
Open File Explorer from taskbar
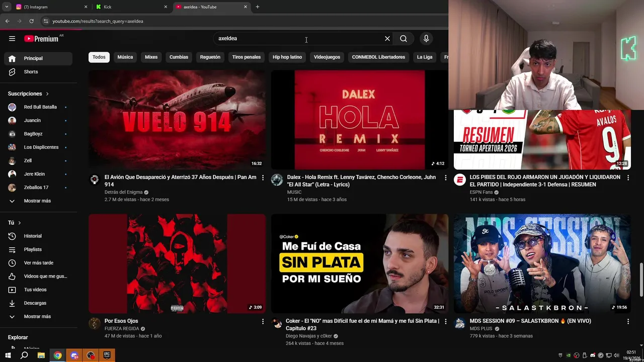tap(41, 355)
